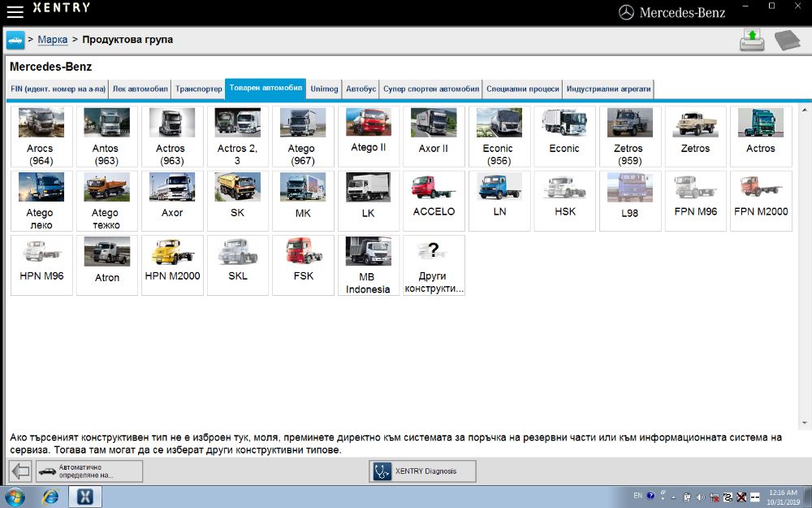
Task: Click scrollbar up arrow in model list
Action: pyautogui.click(x=805, y=110)
